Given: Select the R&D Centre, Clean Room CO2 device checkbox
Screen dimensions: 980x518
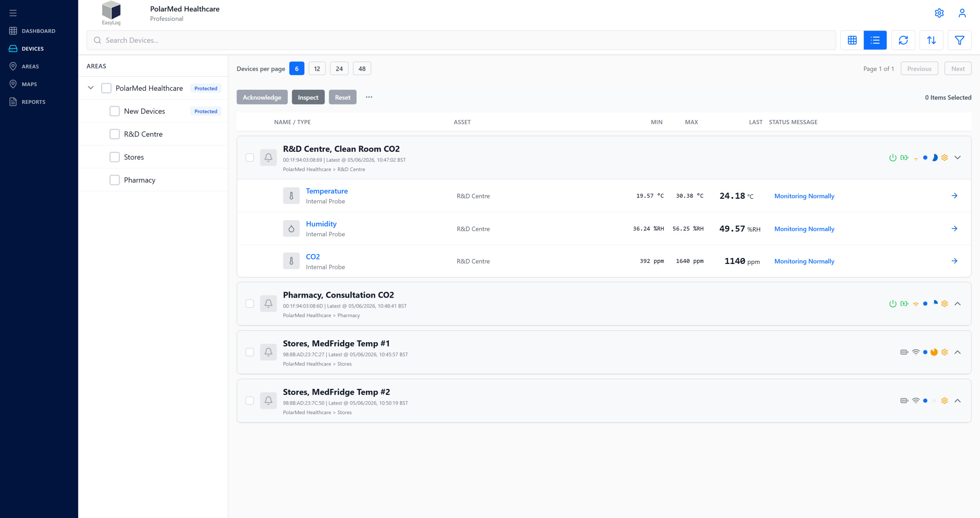Looking at the screenshot, I should coord(250,157).
